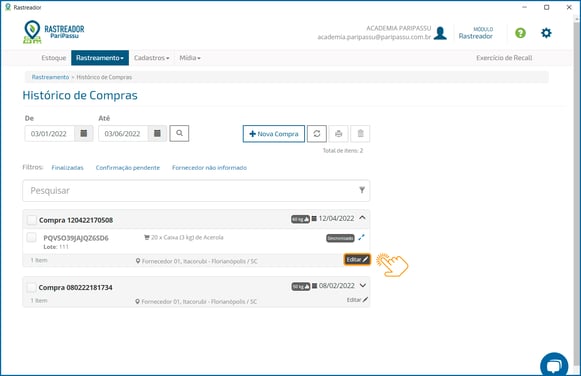Click the Rastreamento breadcrumb link
This screenshot has width=581, height=376.
coord(50,77)
